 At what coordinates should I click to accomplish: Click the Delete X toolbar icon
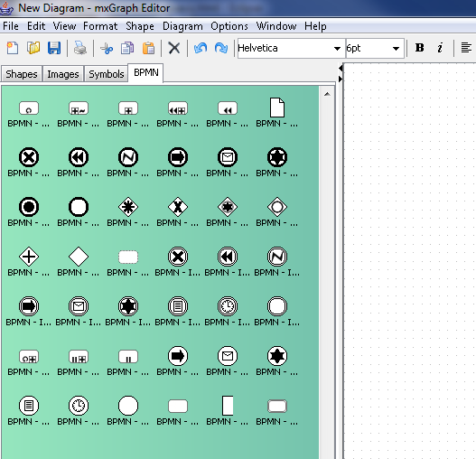174,48
